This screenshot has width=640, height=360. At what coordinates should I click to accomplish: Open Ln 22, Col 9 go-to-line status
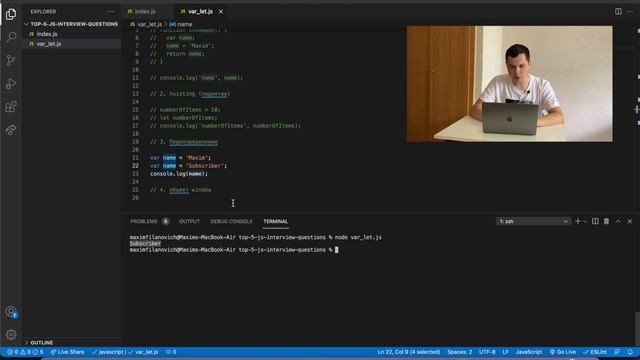pos(409,352)
